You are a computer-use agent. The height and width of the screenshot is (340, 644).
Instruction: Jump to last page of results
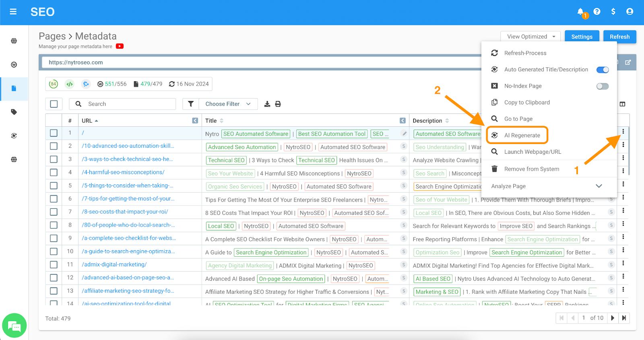[624, 318]
